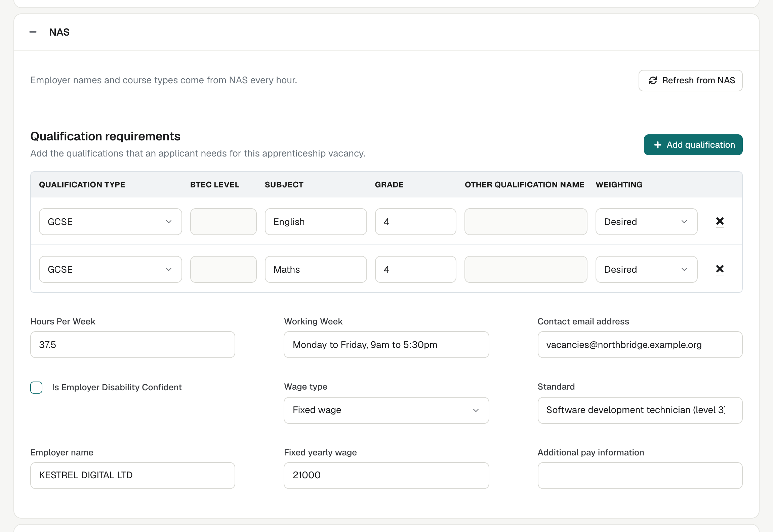Open qualification type dropdown for English row

pyautogui.click(x=110, y=222)
